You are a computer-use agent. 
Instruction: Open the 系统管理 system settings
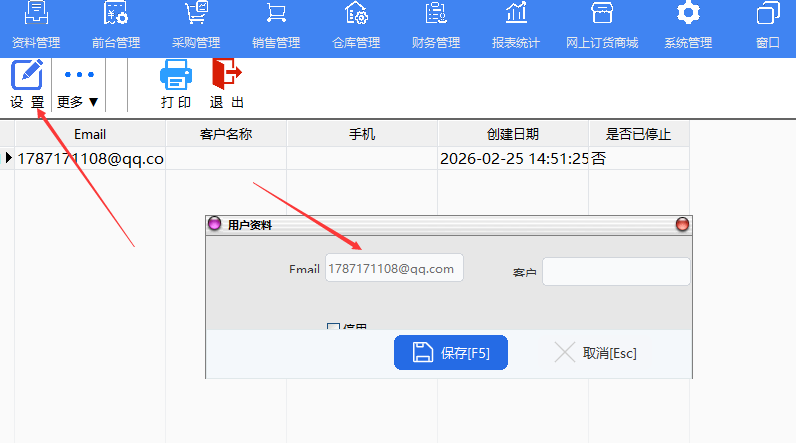point(687,27)
